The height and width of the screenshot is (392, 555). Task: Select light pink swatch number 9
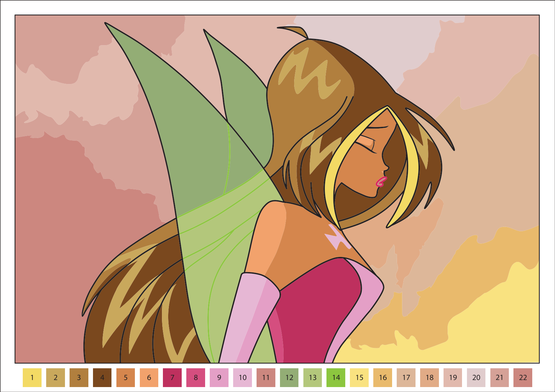pos(219,378)
